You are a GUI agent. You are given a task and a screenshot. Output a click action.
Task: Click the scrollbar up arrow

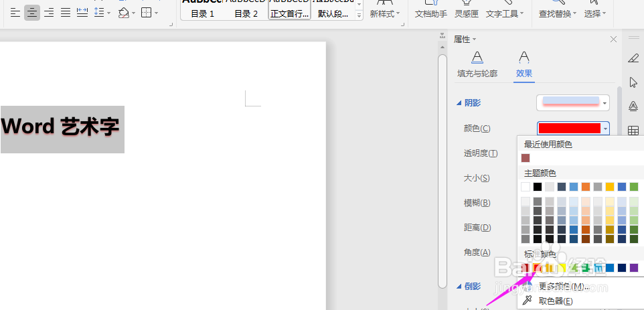click(x=442, y=46)
